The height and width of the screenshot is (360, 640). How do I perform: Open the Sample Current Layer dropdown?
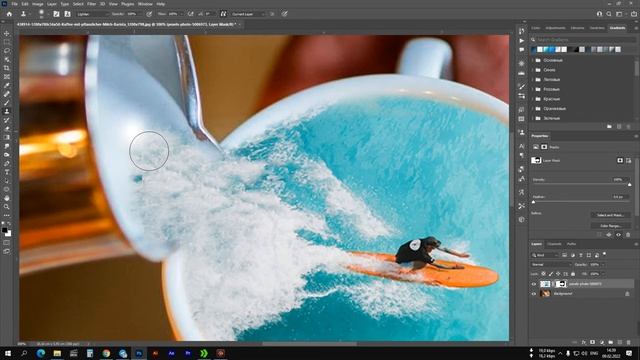tap(248, 14)
